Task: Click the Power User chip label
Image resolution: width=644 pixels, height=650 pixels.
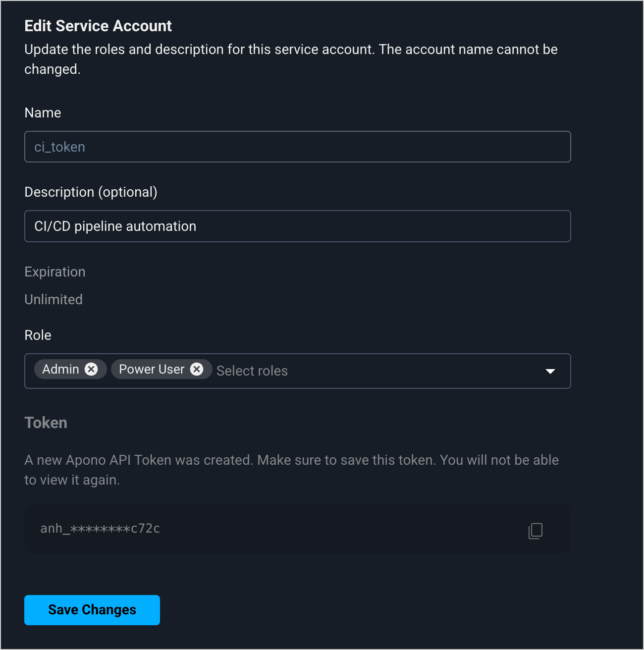Action: pos(152,369)
